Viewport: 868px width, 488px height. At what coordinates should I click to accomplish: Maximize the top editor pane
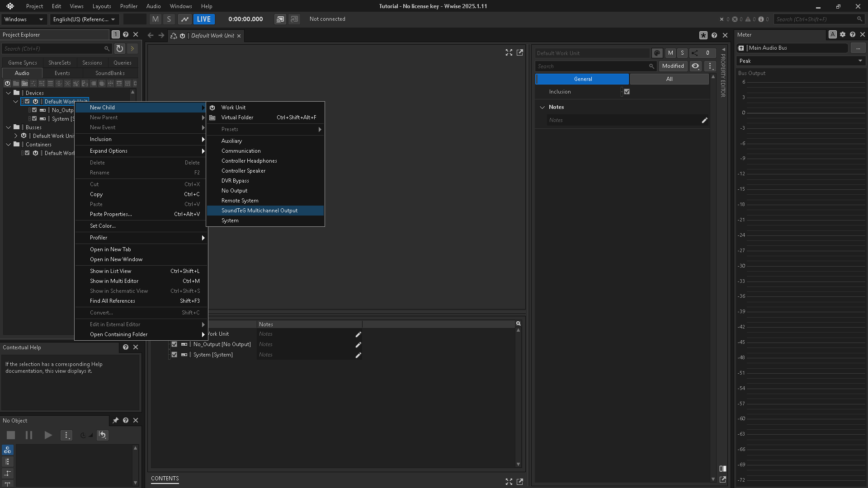(509, 52)
